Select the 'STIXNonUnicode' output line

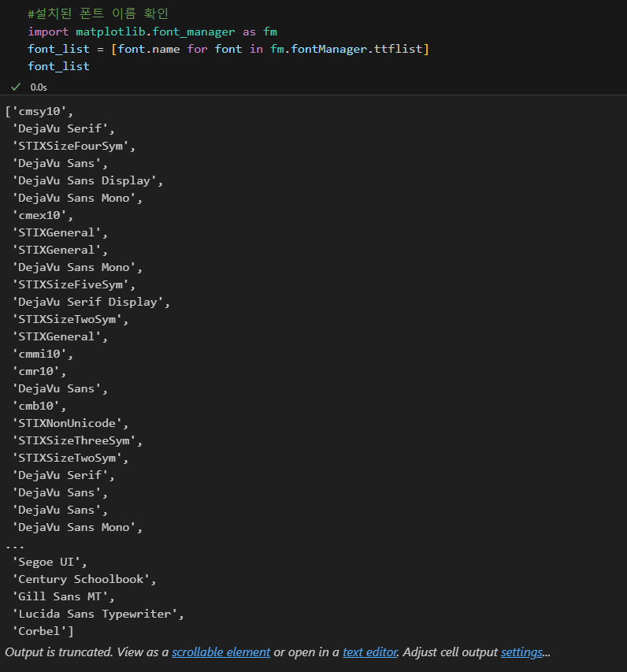point(70,423)
